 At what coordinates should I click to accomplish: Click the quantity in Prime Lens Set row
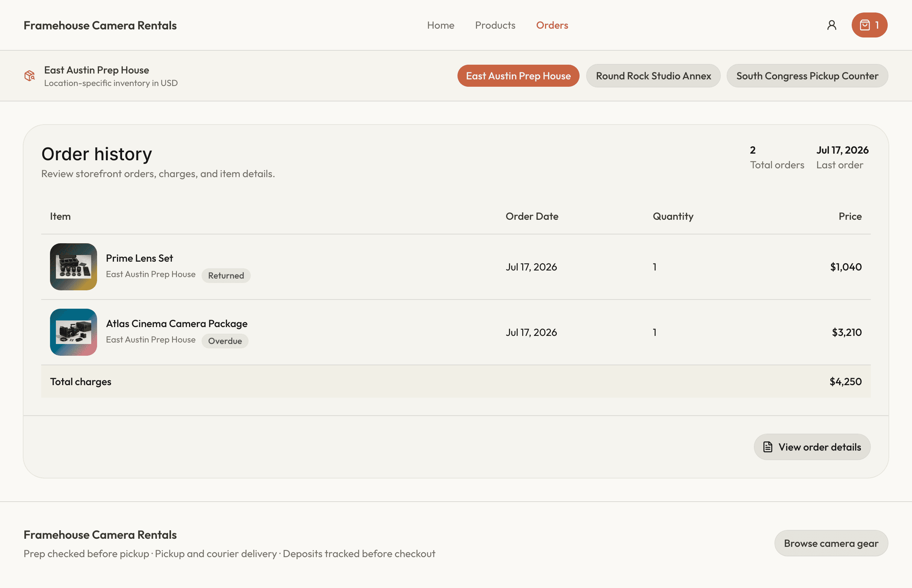655,266
